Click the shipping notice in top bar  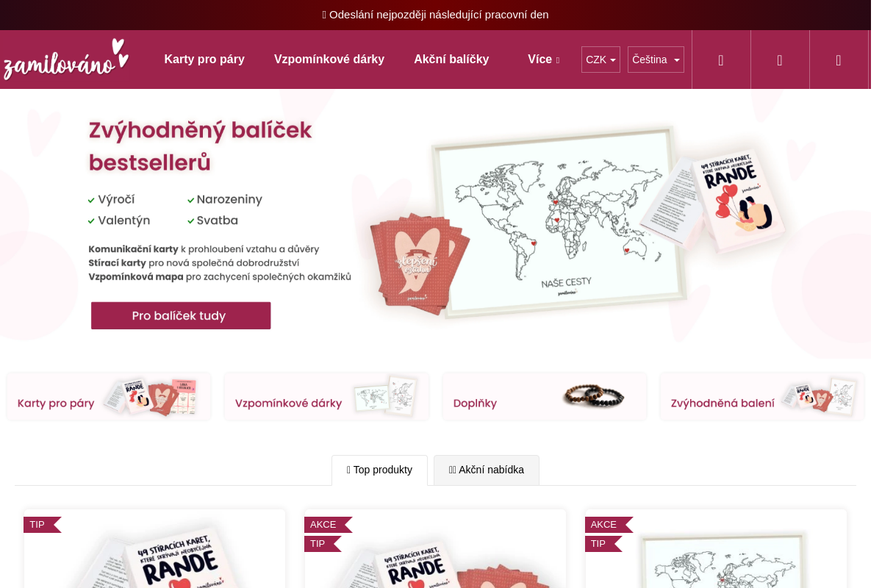click(435, 15)
